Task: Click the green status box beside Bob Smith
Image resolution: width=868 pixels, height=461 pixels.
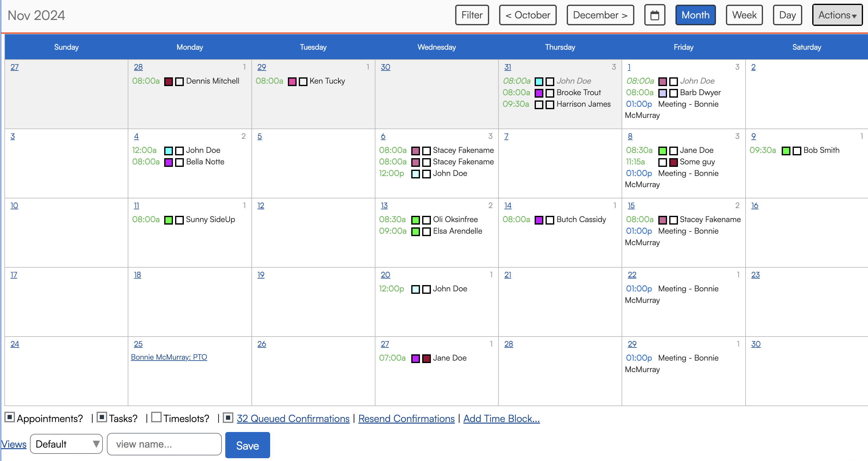Action: [x=786, y=151]
